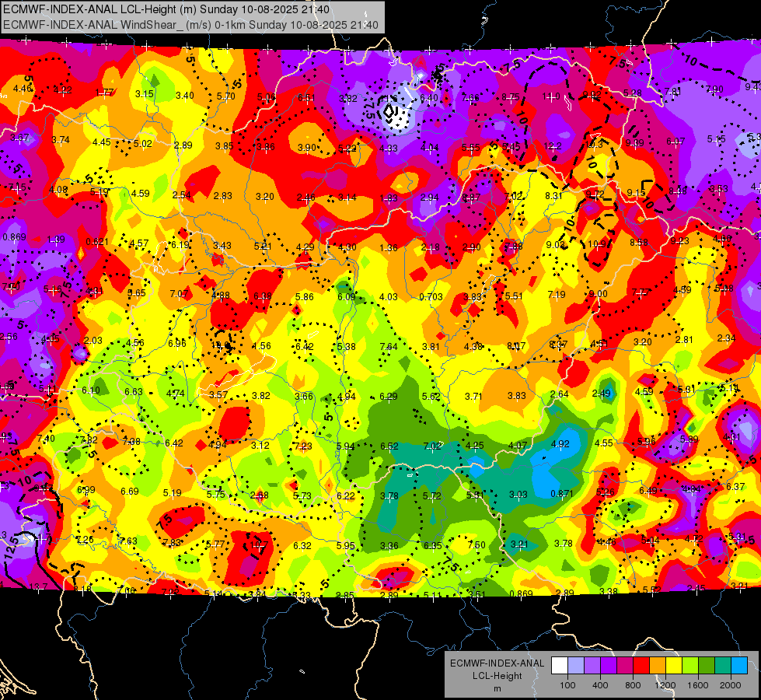
Task: Click the '5.02' wind shear value
Action: click(143, 143)
